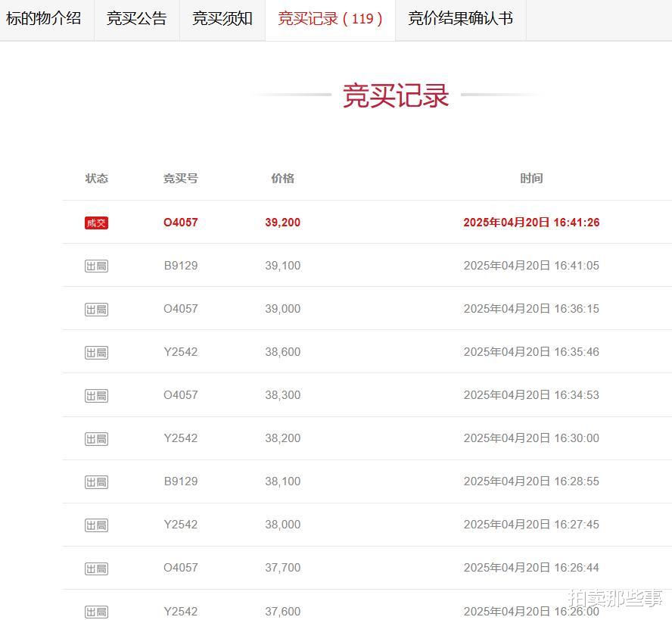Click bidder B9129 in the 38,100 row

pos(180,481)
